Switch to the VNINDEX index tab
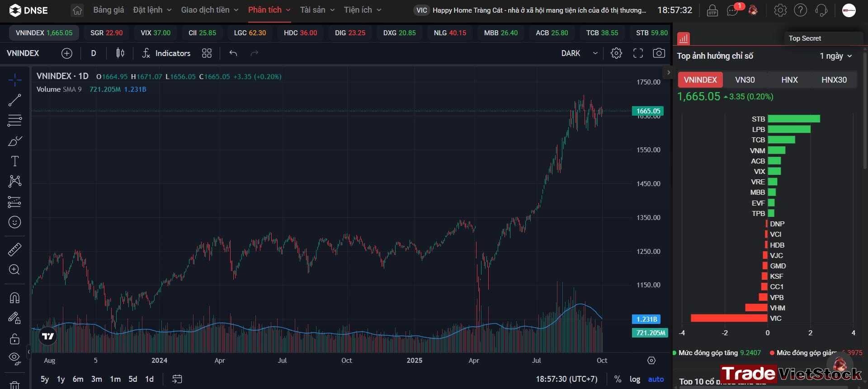 click(x=700, y=80)
